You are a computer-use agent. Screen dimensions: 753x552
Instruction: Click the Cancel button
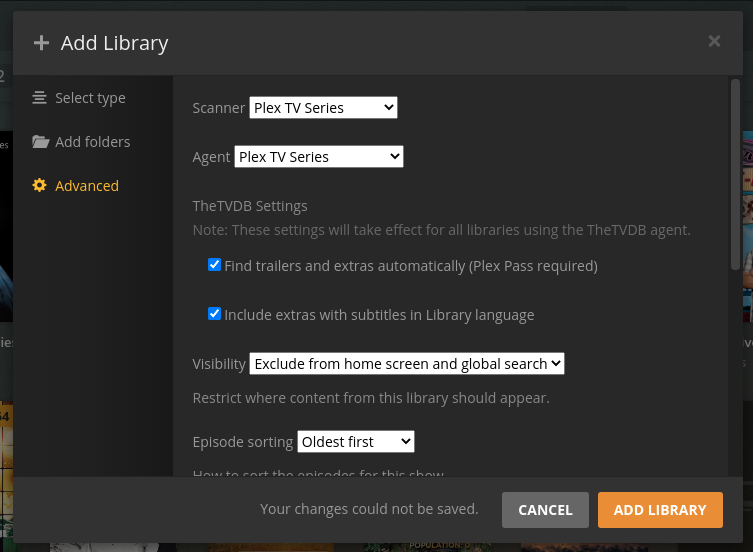point(546,510)
